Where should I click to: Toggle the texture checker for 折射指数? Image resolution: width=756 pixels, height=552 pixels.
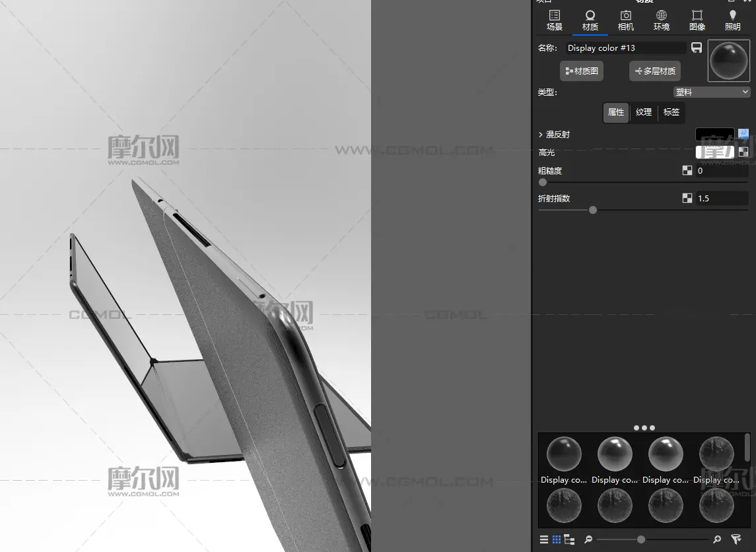click(687, 198)
